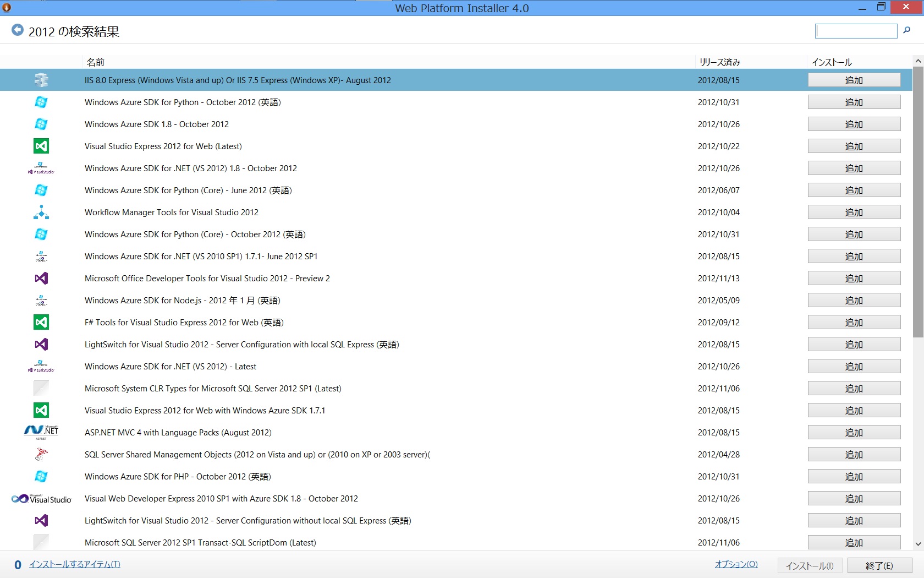This screenshot has height=578, width=924.
Task: Click the インストール button at bottom
Action: pyautogui.click(x=810, y=566)
